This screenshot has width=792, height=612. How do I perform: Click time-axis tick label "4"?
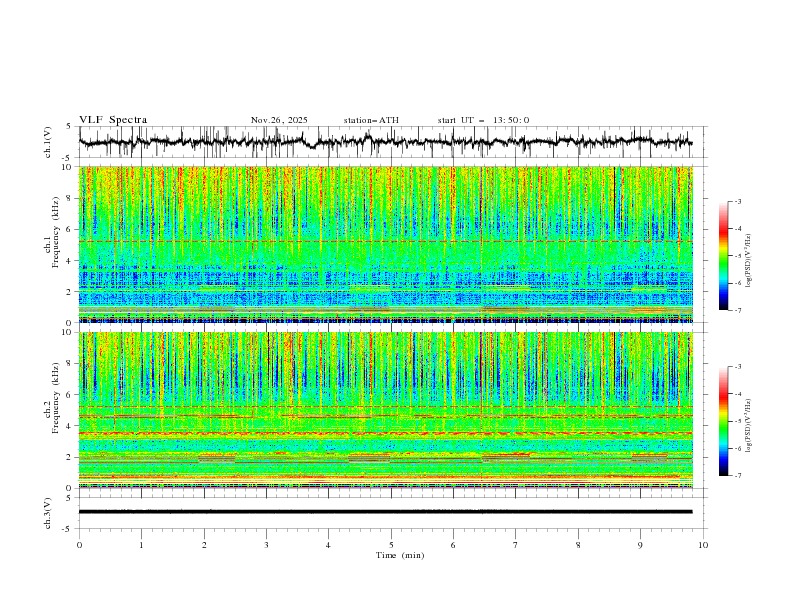pos(328,545)
